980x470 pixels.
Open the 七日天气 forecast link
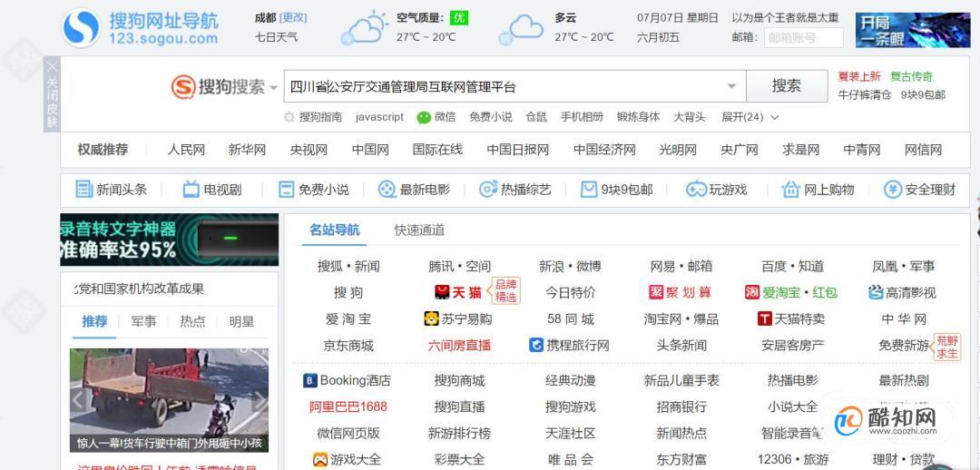pos(276,37)
